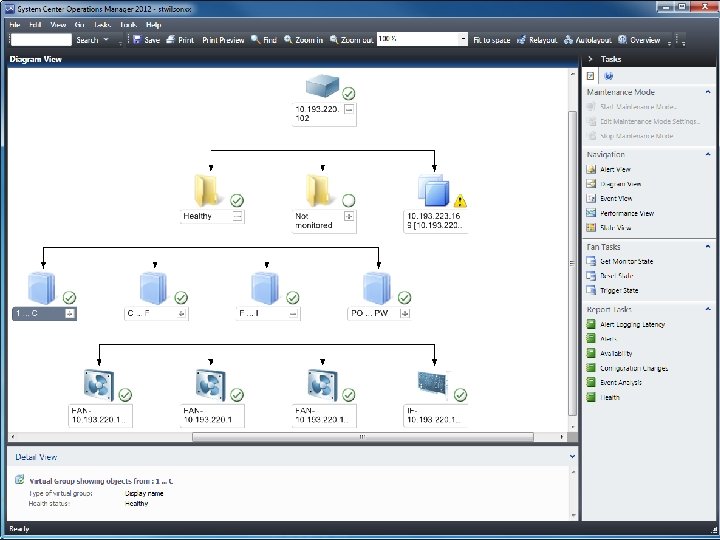Select the first FAN node icon
Screen dimensions: 720x540
(x=99, y=385)
